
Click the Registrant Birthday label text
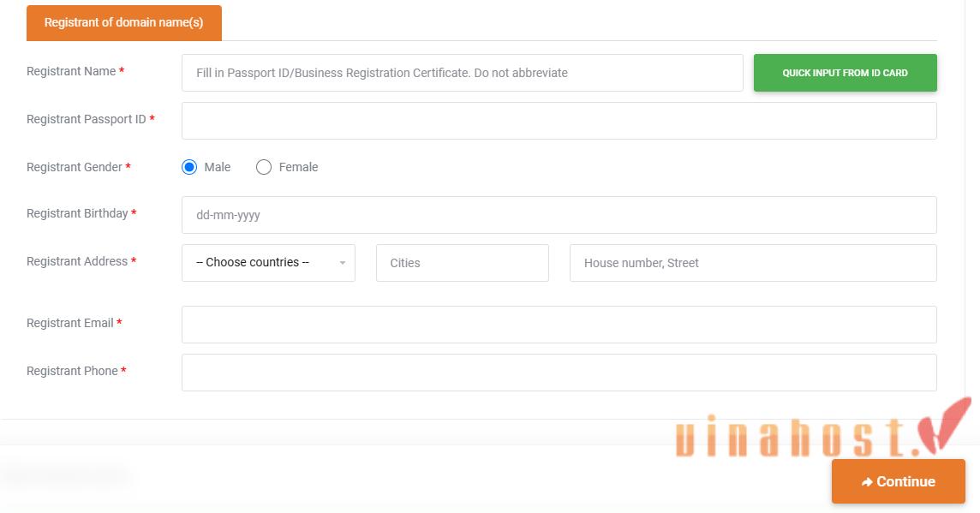(x=77, y=213)
